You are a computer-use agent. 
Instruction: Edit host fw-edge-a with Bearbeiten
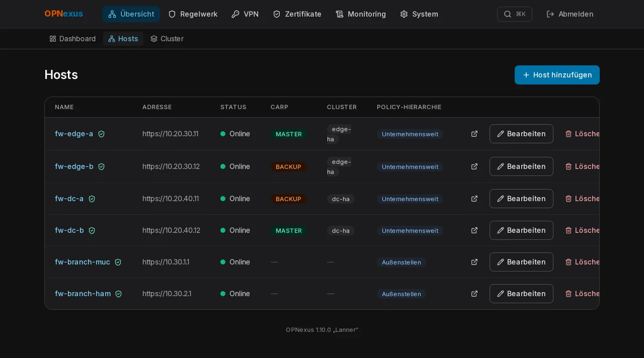click(x=521, y=134)
